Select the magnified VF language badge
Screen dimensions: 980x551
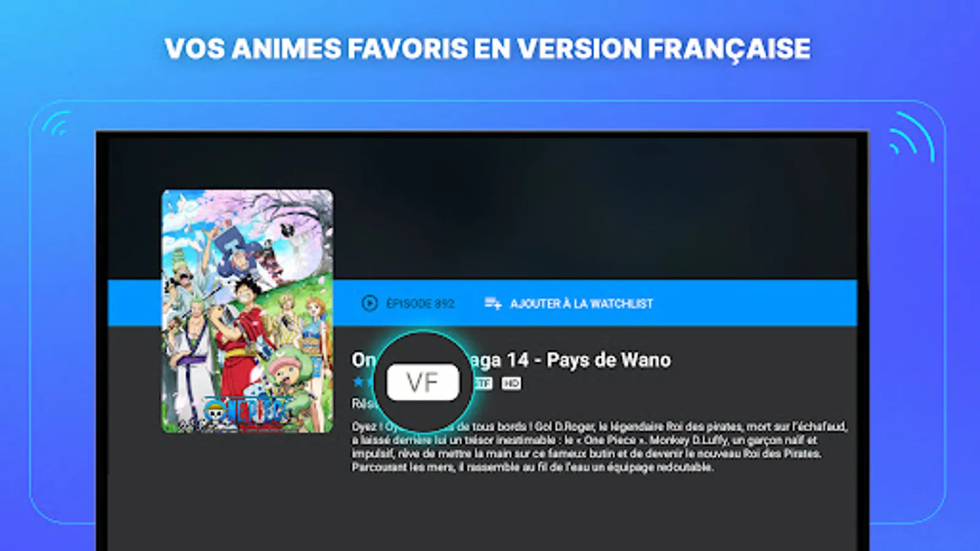tap(423, 383)
